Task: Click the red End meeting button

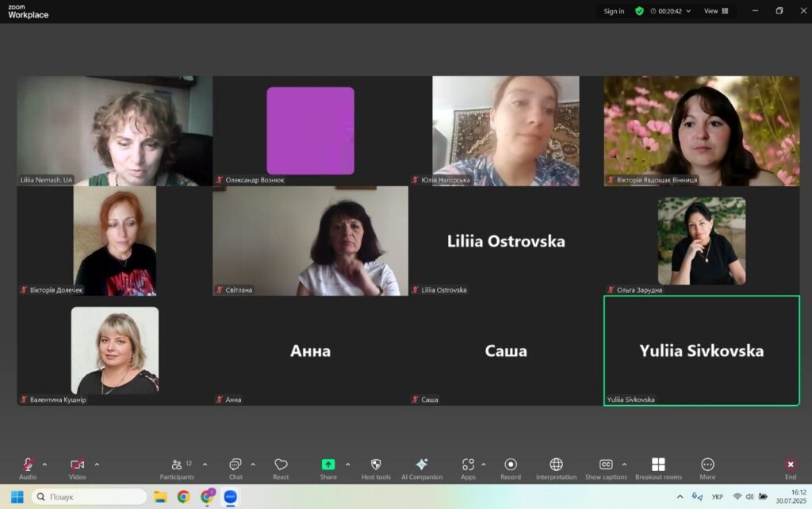Action: pos(791,465)
